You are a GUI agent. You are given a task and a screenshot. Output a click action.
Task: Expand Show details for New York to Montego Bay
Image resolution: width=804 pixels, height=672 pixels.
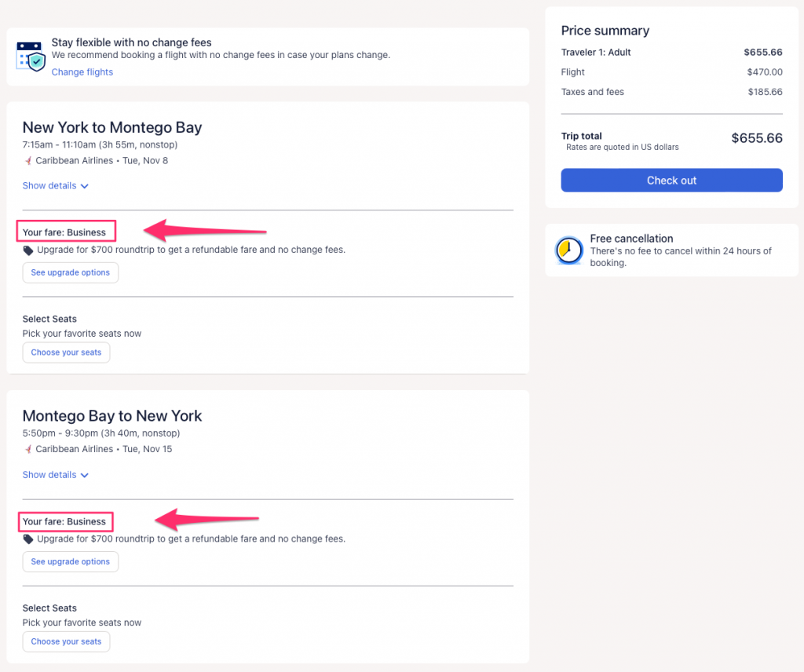(x=55, y=186)
